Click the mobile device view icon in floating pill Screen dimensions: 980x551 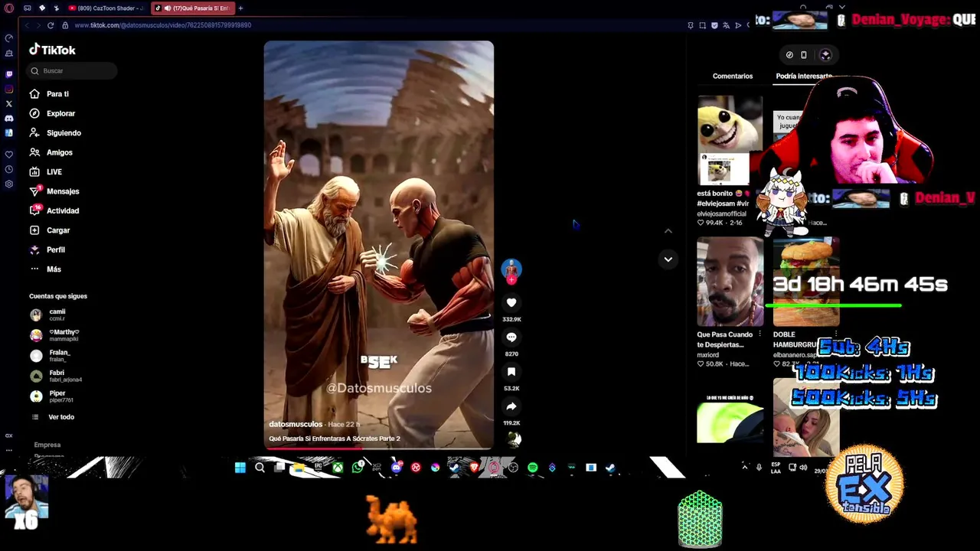coord(804,55)
